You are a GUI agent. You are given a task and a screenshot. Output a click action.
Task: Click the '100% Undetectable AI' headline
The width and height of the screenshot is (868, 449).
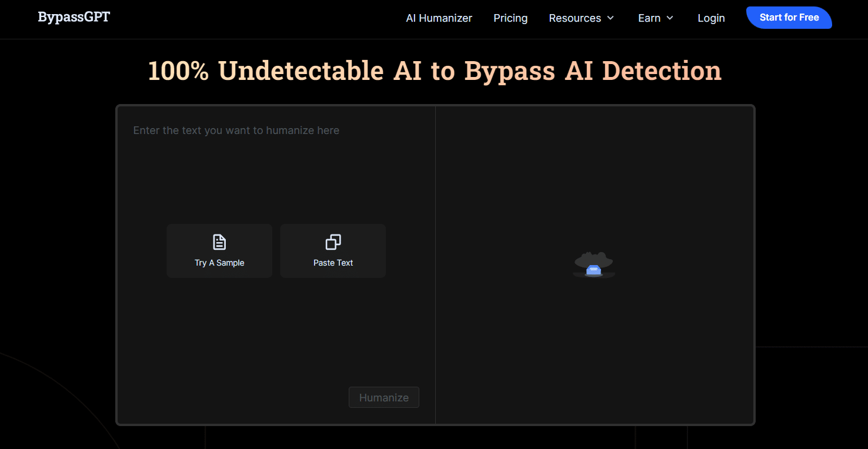[435, 71]
